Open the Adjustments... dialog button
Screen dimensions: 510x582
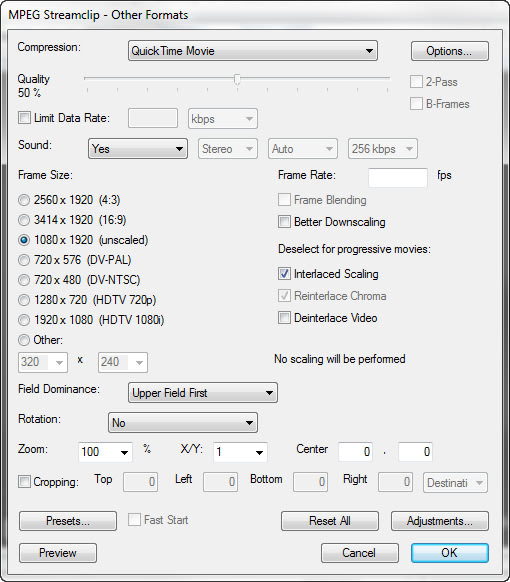point(439,521)
